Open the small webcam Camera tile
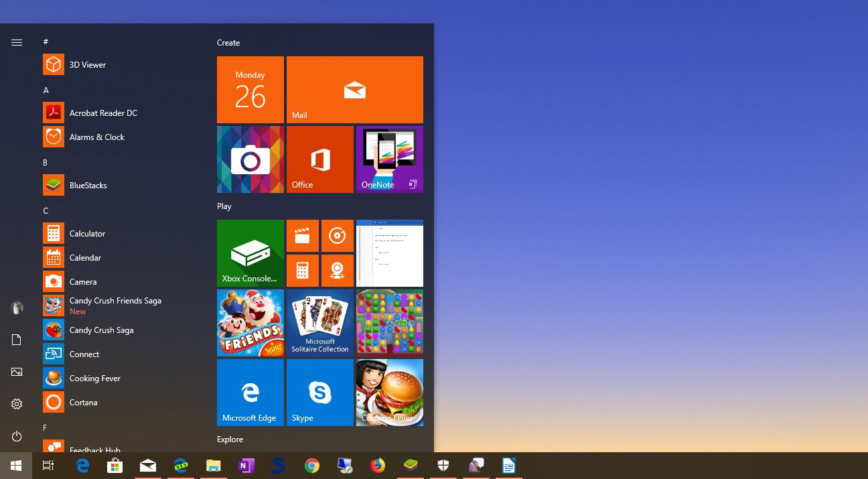868x479 pixels. point(338,271)
